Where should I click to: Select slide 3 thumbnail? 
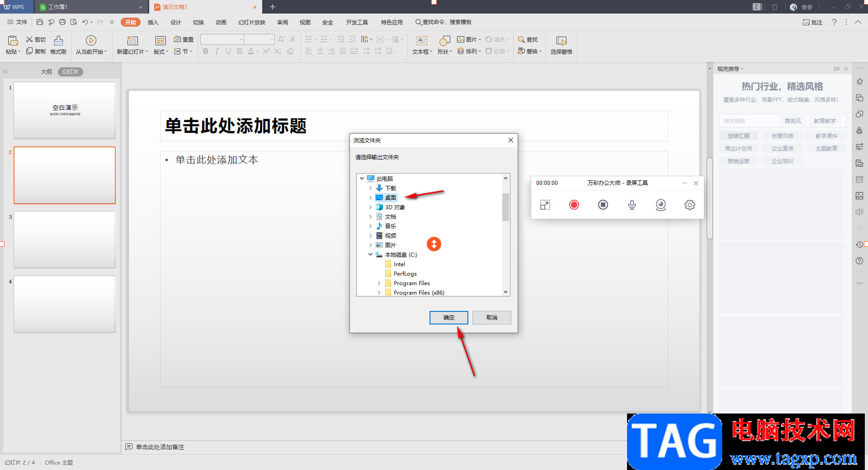65,240
